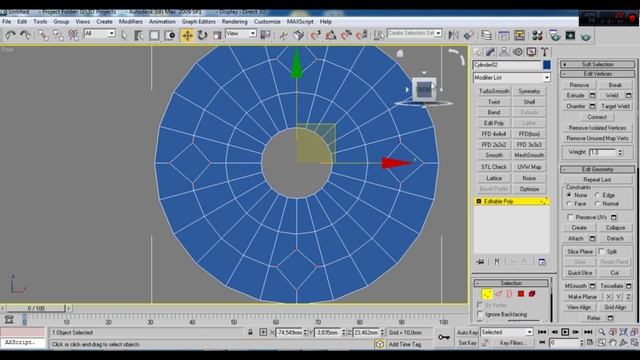
Task: Select the Select and Link tool
Action: click(x=43, y=36)
